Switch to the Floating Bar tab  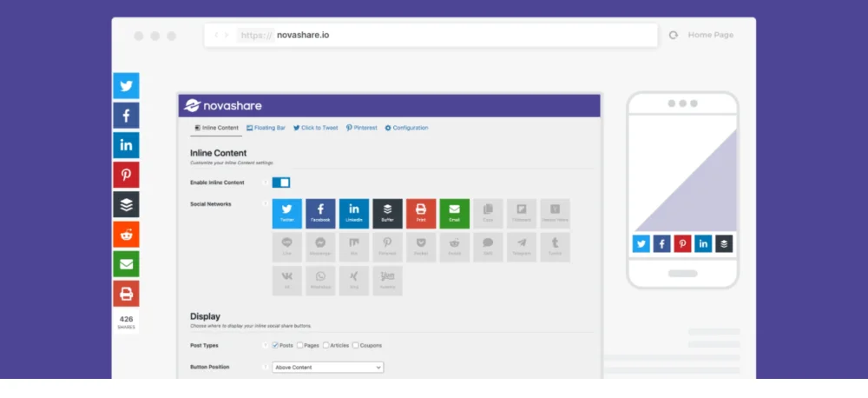[266, 128]
